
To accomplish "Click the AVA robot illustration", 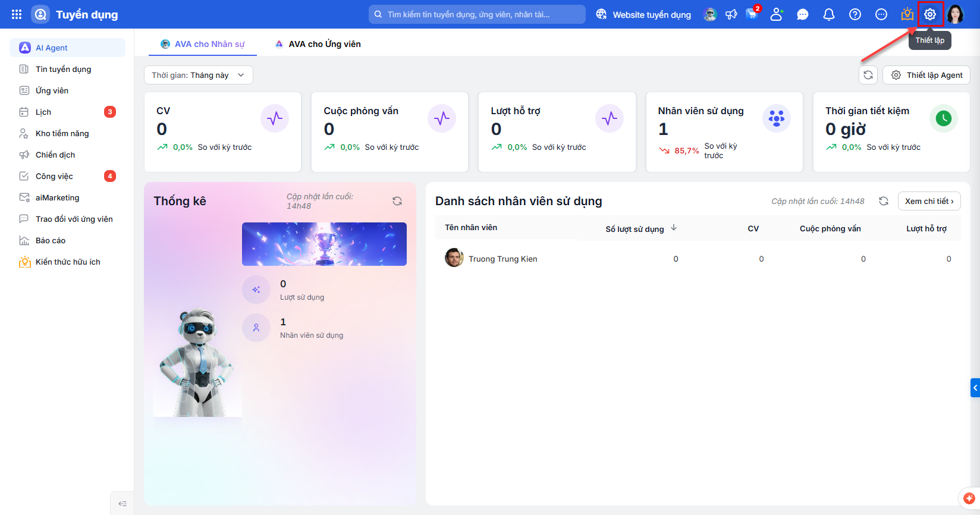I will [197, 362].
